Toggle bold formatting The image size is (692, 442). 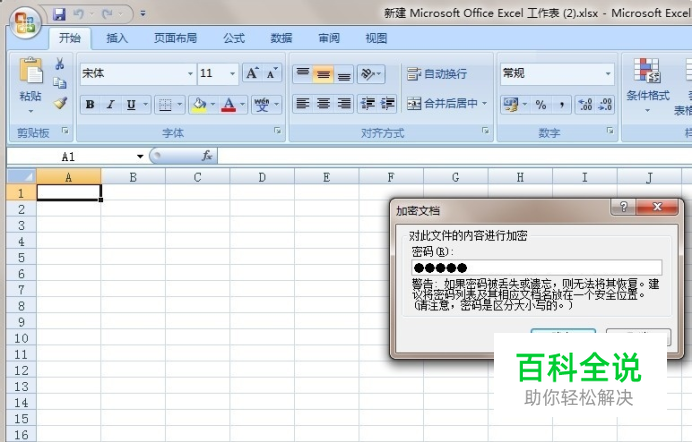[90, 105]
